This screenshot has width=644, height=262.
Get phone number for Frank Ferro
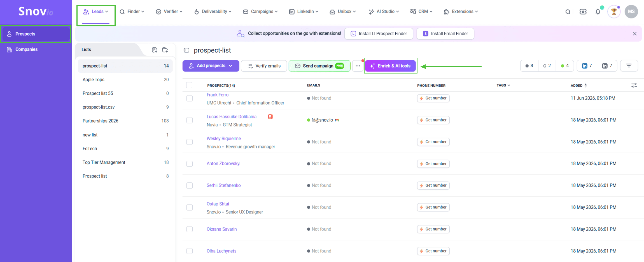click(x=433, y=98)
